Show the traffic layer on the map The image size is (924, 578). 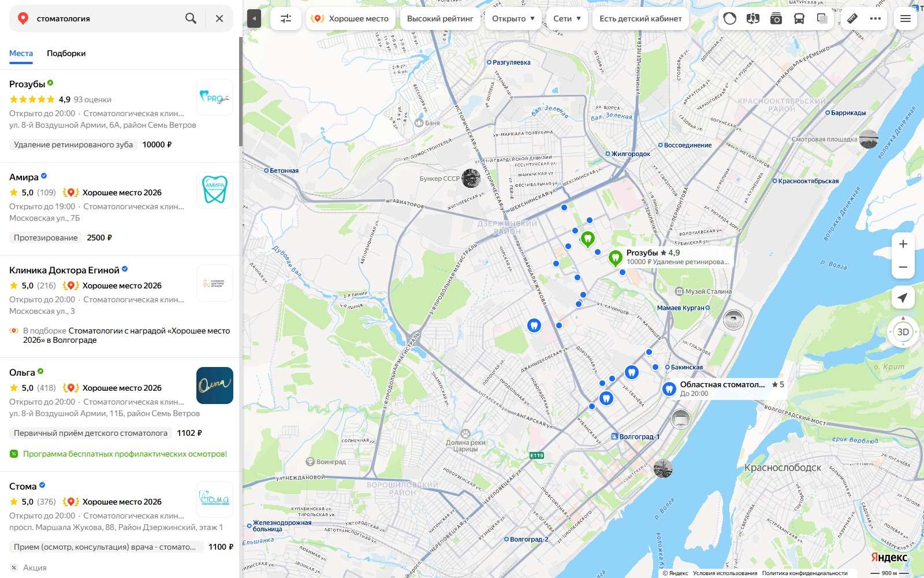tap(730, 18)
